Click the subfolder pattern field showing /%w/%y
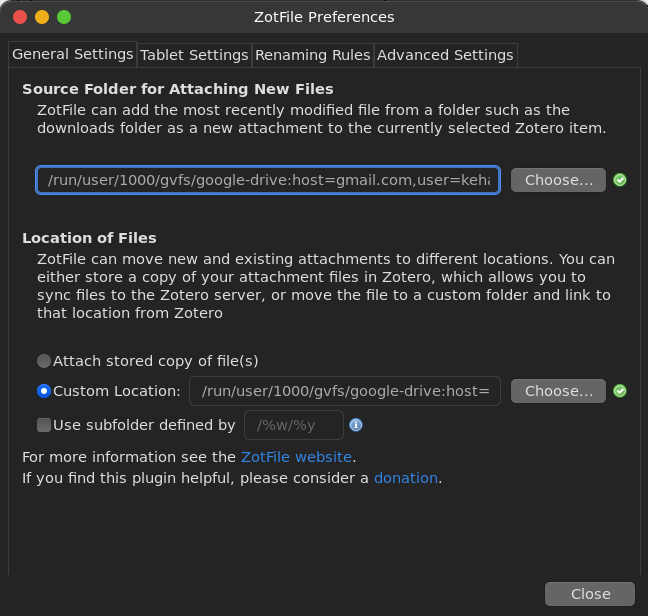The height and width of the screenshot is (616, 648). tap(294, 425)
